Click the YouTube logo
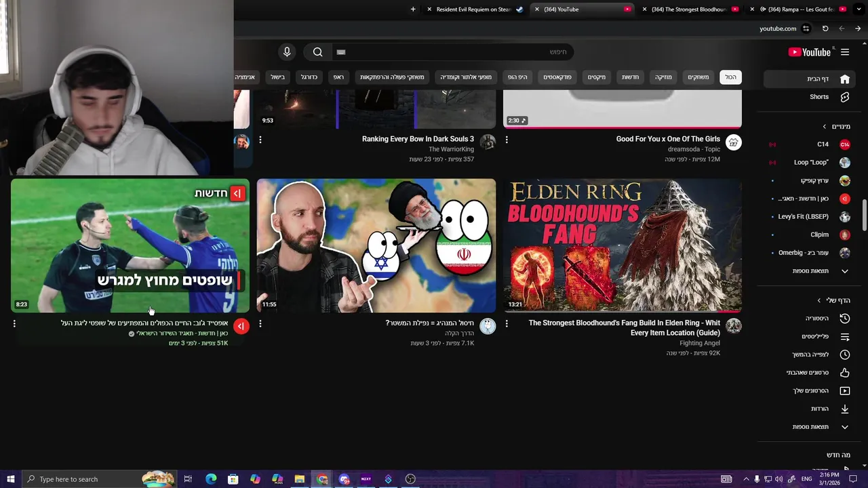 click(809, 52)
